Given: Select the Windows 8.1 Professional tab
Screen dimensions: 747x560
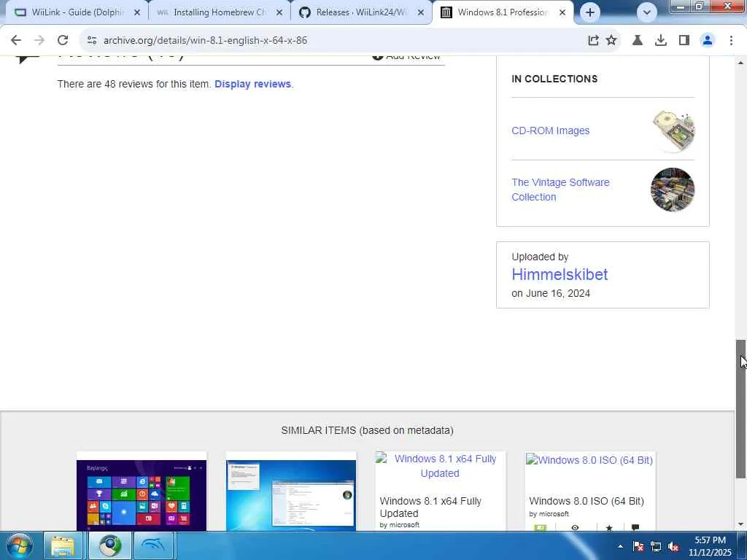Looking at the screenshot, I should (503, 12).
